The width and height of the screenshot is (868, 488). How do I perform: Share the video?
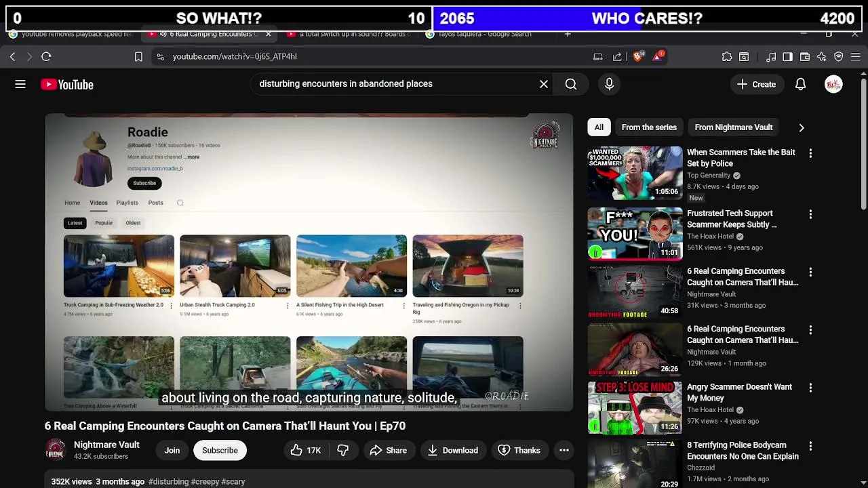click(389, 450)
